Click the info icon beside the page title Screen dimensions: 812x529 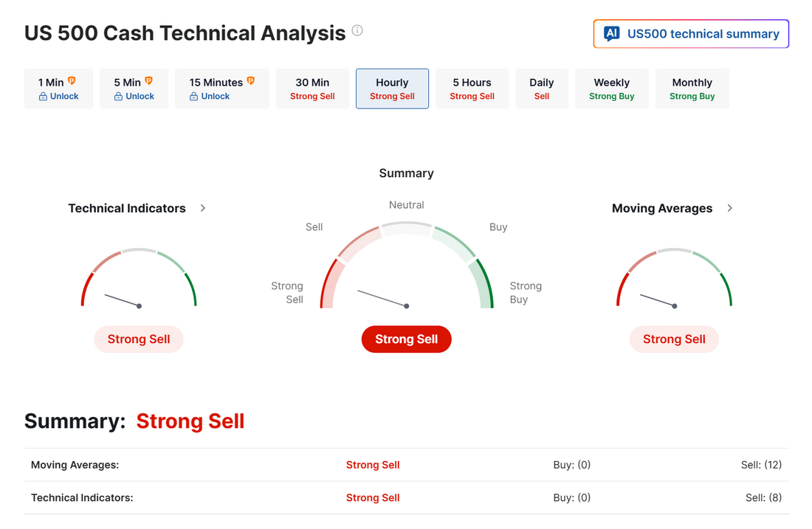point(357,31)
